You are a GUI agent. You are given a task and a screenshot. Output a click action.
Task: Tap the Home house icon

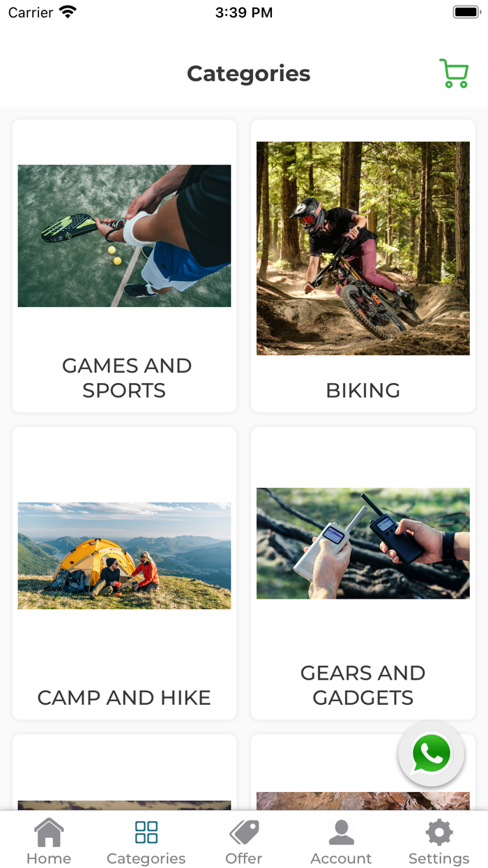coord(49,832)
